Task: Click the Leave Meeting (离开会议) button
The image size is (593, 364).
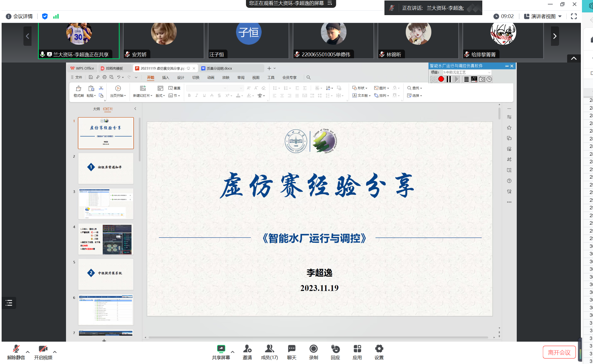Action: [x=559, y=352]
